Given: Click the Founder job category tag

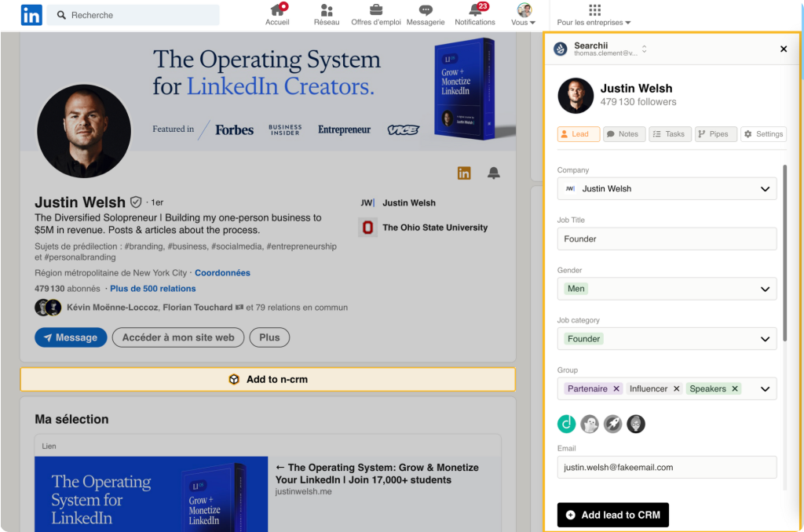Looking at the screenshot, I should pos(583,339).
